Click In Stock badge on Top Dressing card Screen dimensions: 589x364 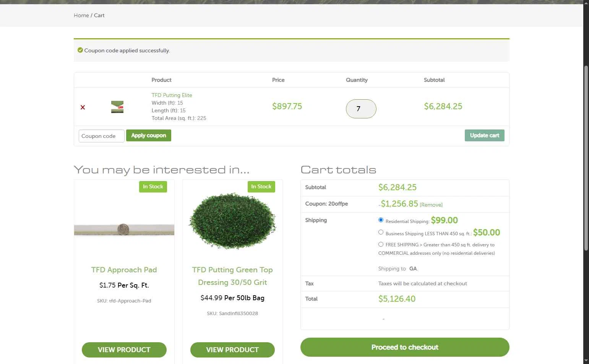pyautogui.click(x=261, y=186)
